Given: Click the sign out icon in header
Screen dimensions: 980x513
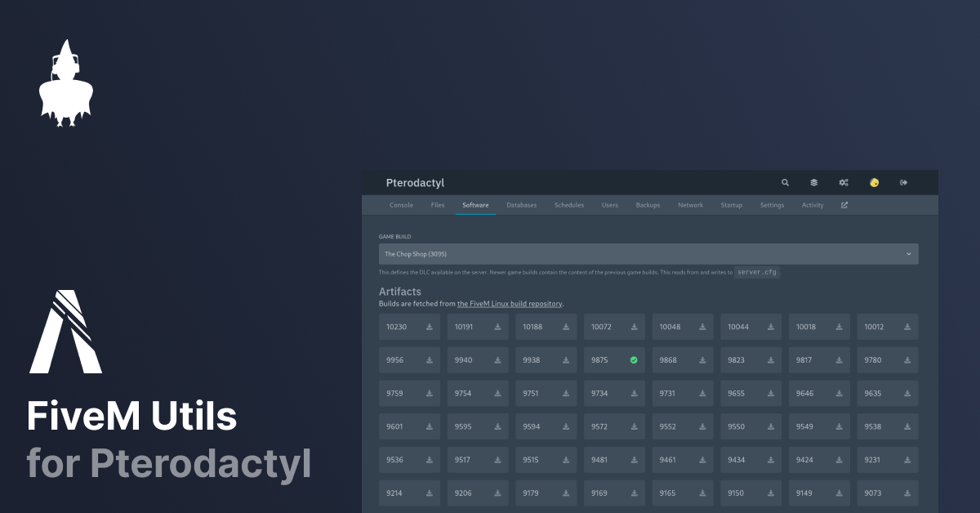Looking at the screenshot, I should click(x=903, y=183).
